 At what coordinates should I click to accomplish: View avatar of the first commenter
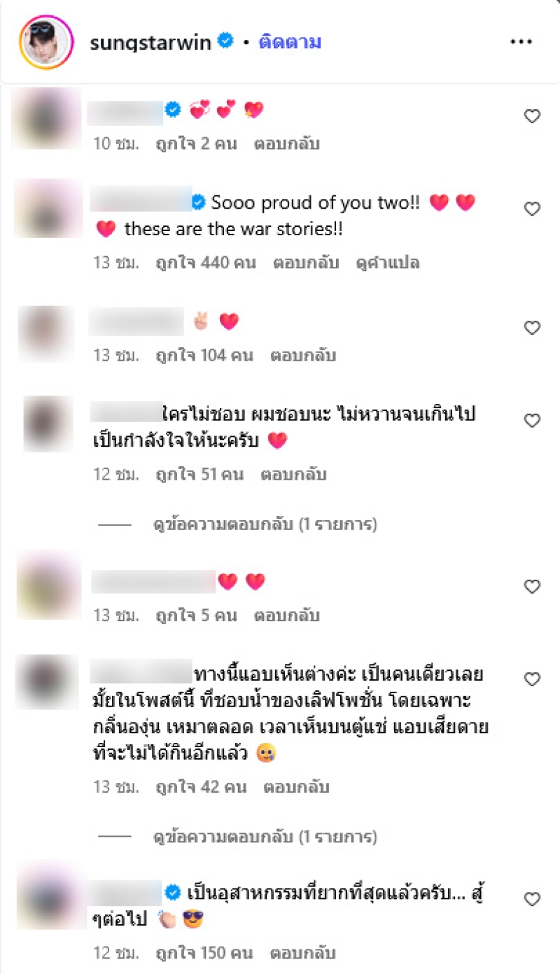click(x=47, y=117)
